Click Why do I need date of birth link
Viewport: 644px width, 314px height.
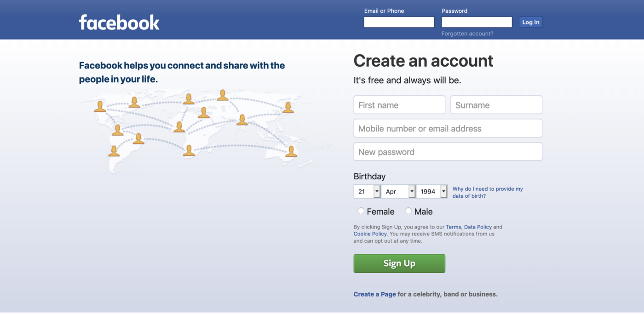click(x=488, y=192)
